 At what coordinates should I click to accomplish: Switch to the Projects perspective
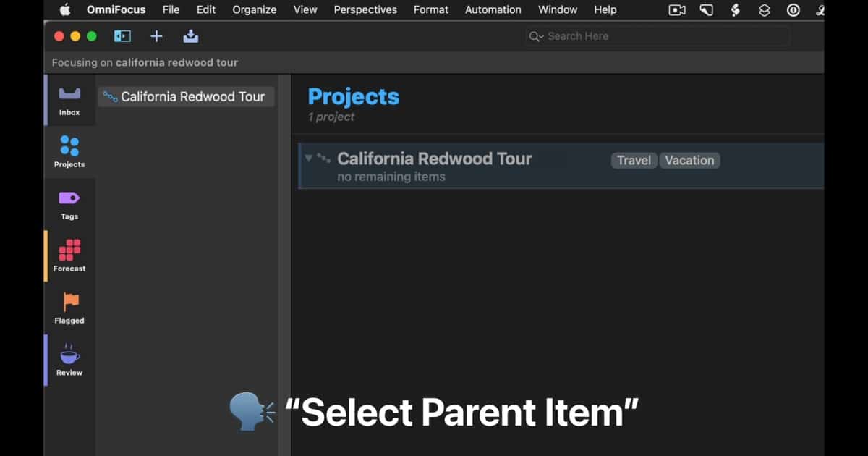pyautogui.click(x=69, y=151)
